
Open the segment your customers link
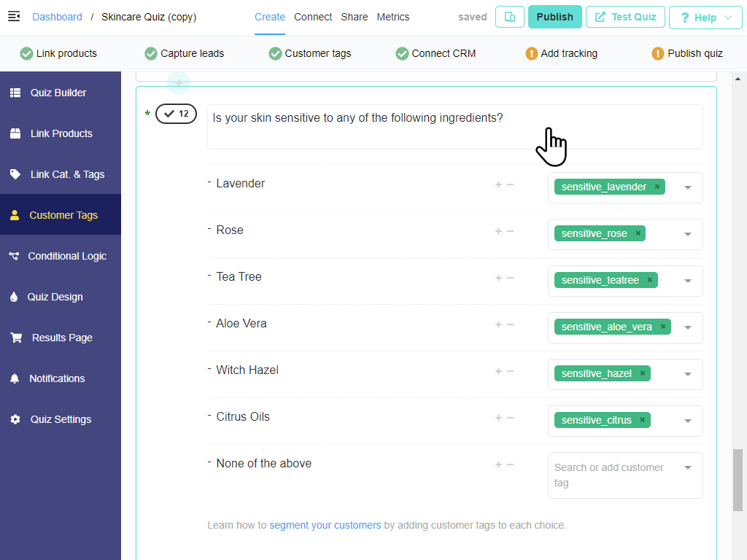point(325,525)
